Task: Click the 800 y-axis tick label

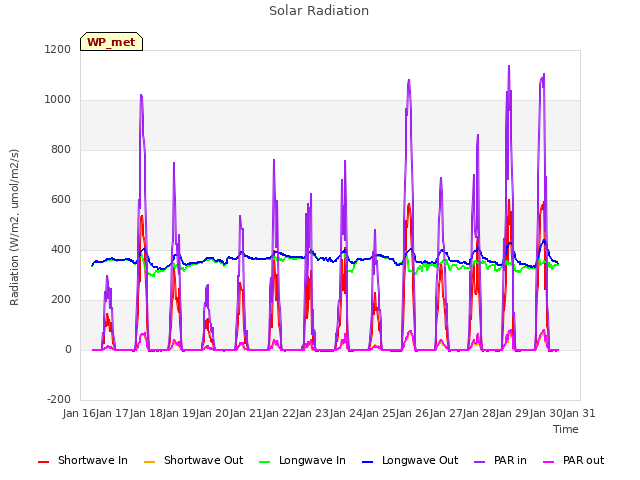Action: coord(61,150)
